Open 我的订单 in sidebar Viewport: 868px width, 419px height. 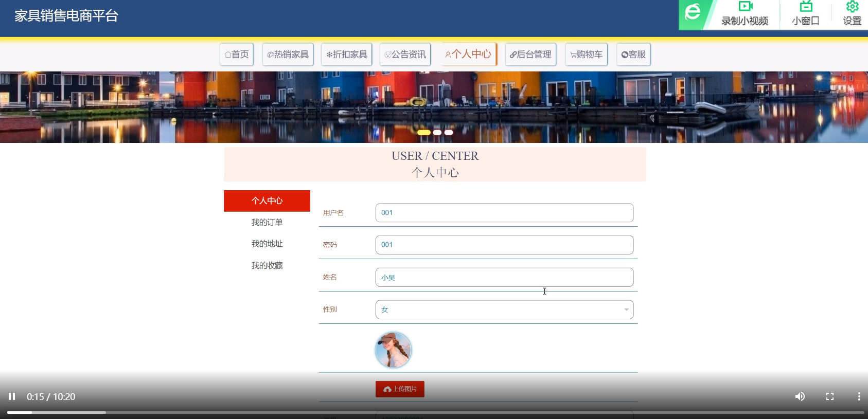pos(267,223)
